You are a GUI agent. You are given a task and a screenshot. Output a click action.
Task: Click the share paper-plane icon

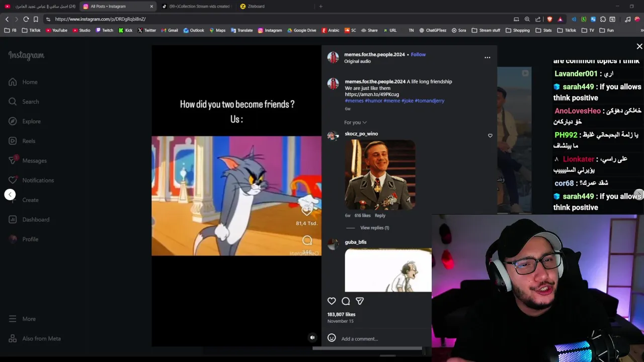[360, 301]
